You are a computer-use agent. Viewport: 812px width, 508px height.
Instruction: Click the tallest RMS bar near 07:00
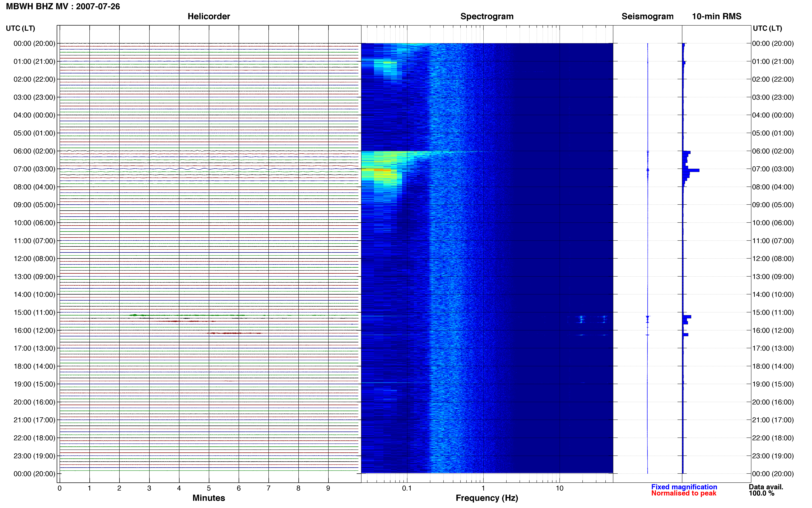point(691,170)
